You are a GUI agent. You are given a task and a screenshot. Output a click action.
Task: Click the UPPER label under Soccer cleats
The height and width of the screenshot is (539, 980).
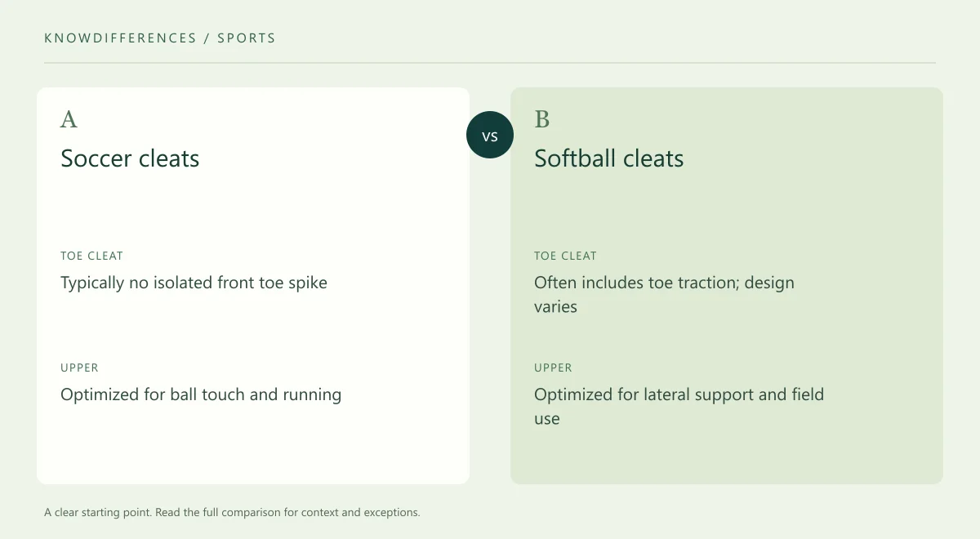point(79,367)
